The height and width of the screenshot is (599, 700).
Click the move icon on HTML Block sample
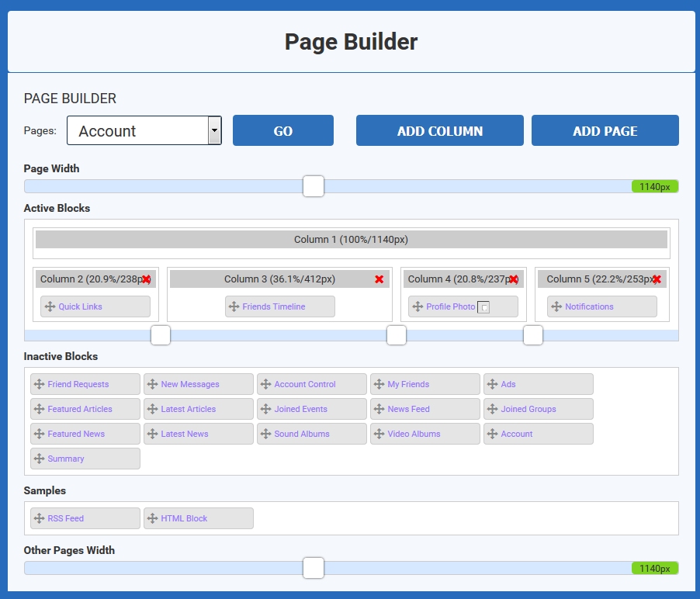(x=152, y=518)
